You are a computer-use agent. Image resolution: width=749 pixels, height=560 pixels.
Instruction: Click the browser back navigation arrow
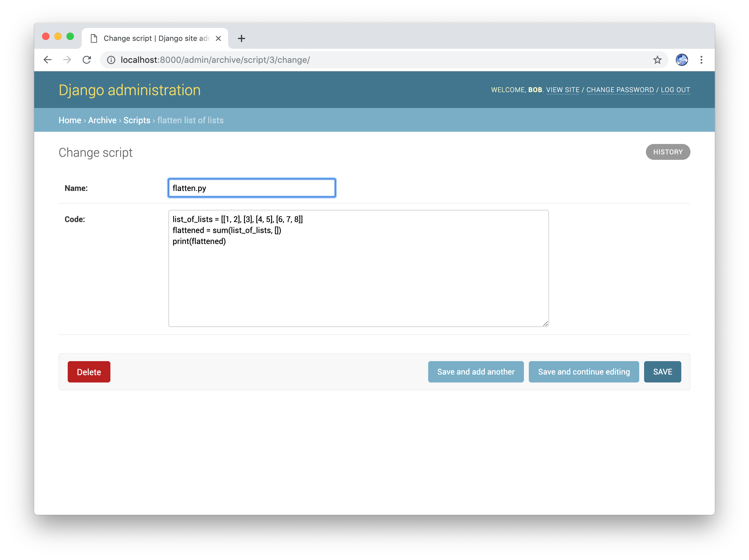click(48, 59)
